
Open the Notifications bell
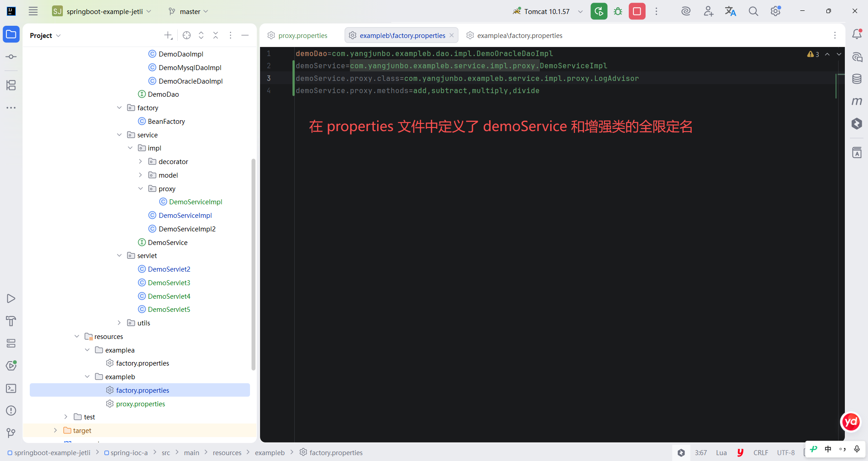(x=857, y=34)
